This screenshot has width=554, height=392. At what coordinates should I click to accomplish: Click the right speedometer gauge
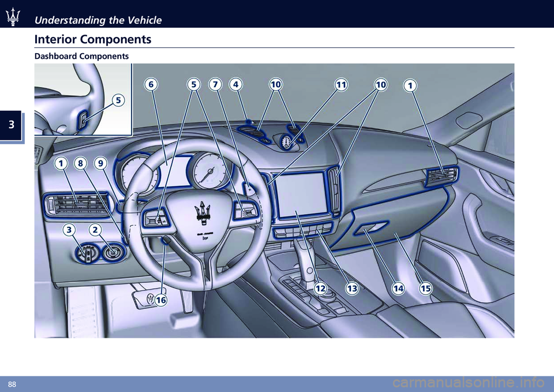tap(211, 172)
